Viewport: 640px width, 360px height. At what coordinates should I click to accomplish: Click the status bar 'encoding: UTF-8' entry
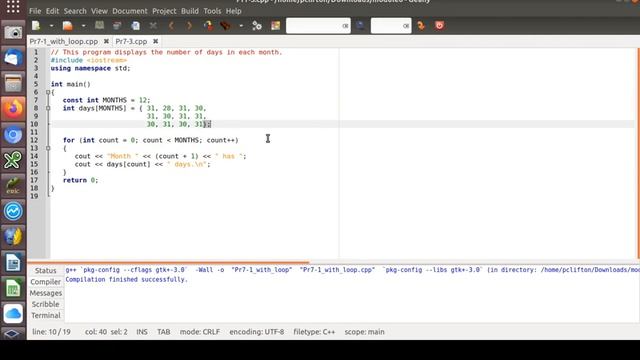[x=256, y=332]
